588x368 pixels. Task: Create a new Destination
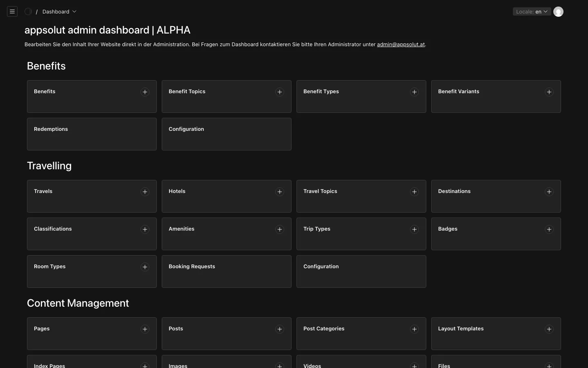click(x=549, y=192)
